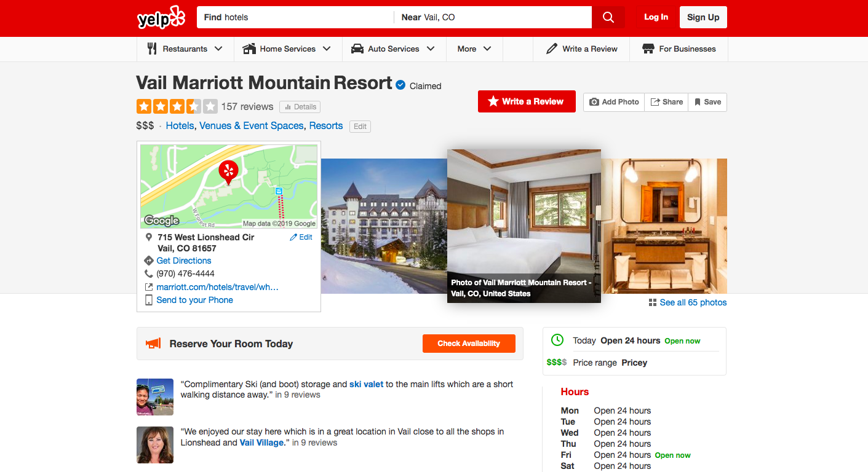
Task: Click the Check Availability button
Action: point(469,344)
